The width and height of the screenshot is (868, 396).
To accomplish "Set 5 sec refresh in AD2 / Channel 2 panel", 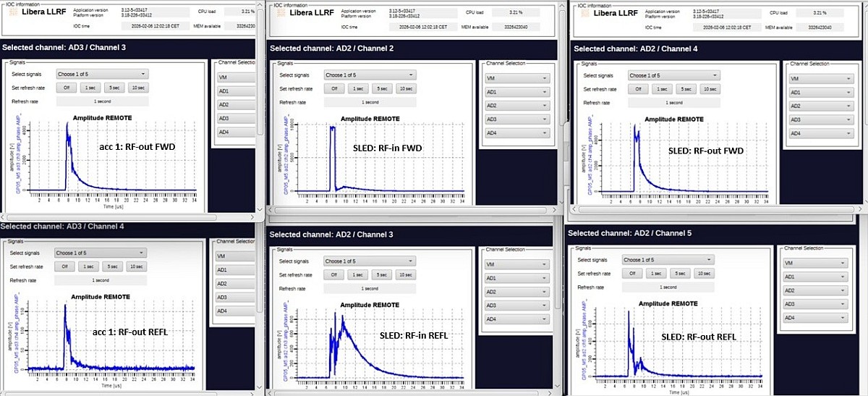I will 381,89.
